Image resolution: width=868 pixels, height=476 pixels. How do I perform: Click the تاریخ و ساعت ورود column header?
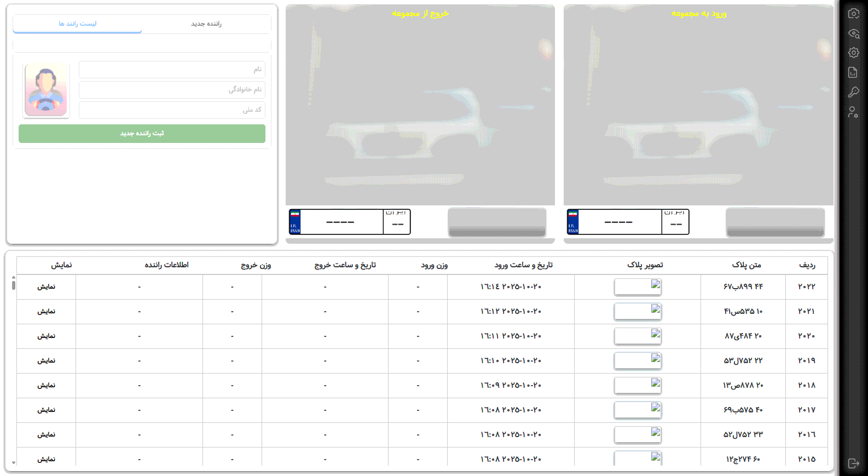523,265
